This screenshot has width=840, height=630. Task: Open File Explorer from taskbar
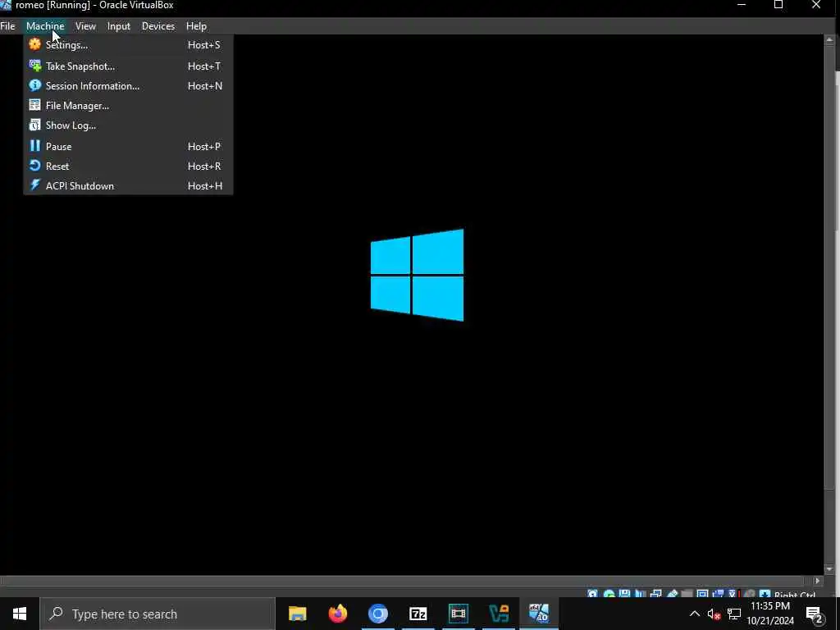tap(297, 614)
